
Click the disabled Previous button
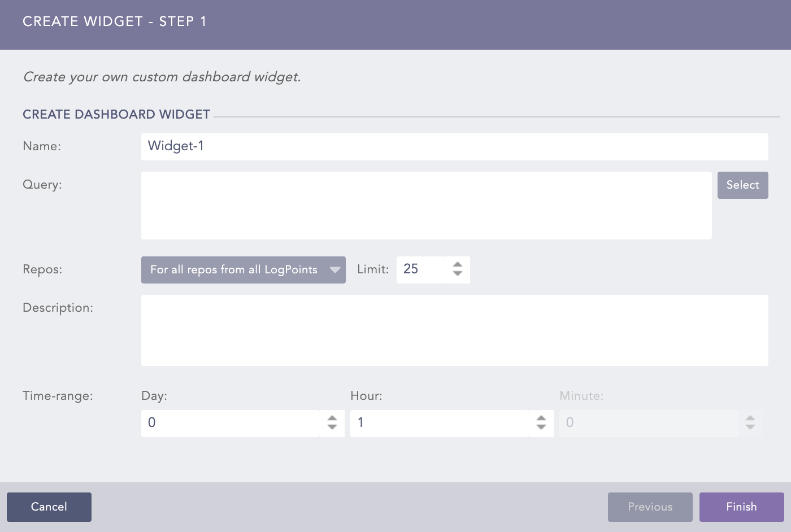tap(650, 507)
